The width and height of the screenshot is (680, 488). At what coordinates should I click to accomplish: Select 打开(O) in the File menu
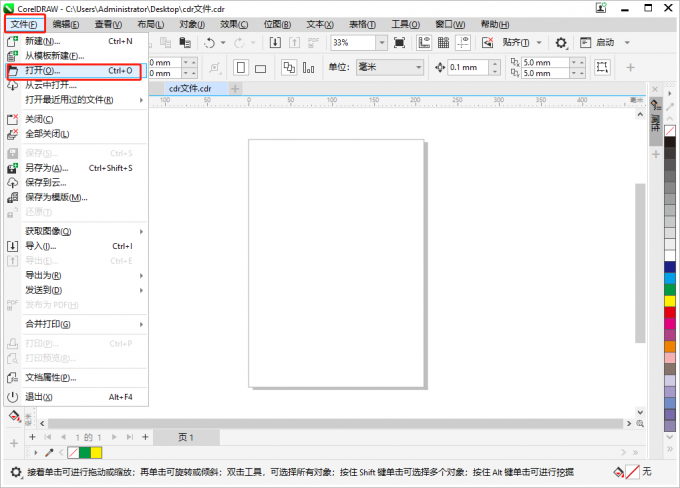(x=76, y=71)
